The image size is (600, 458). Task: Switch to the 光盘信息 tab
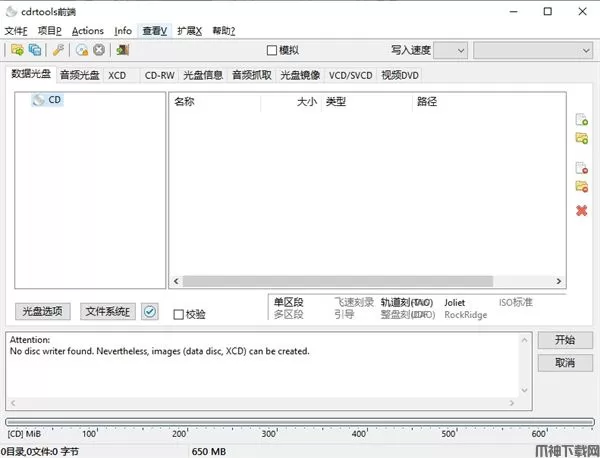[203, 75]
